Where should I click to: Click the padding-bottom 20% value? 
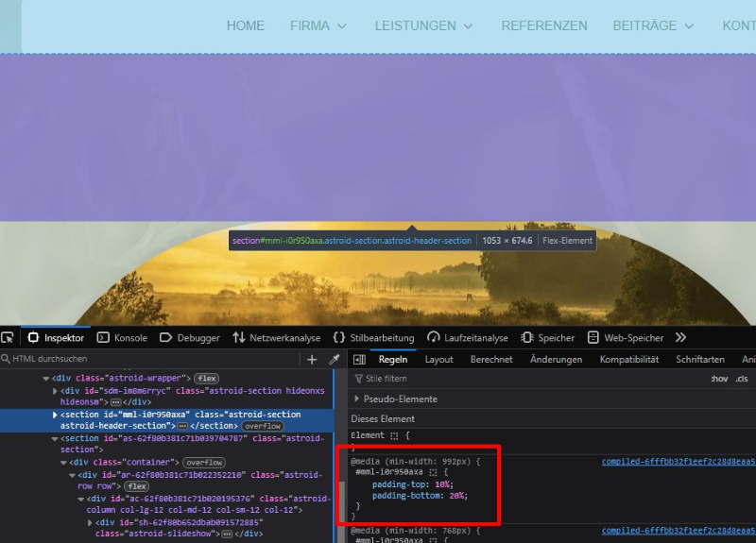(457, 496)
